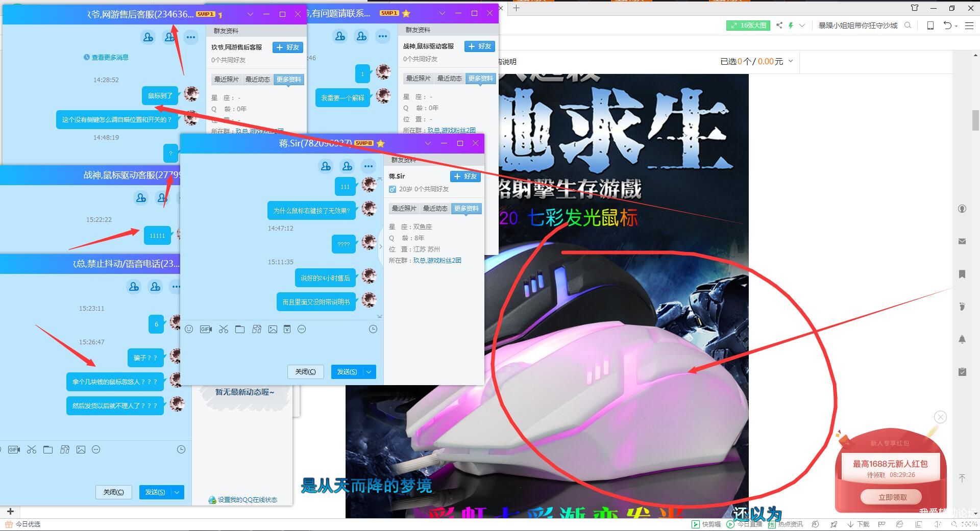Image resolution: width=980 pixels, height=531 pixels.
Task: Click the red packet icon in 蒋.Sir chat
Action: coord(287,330)
